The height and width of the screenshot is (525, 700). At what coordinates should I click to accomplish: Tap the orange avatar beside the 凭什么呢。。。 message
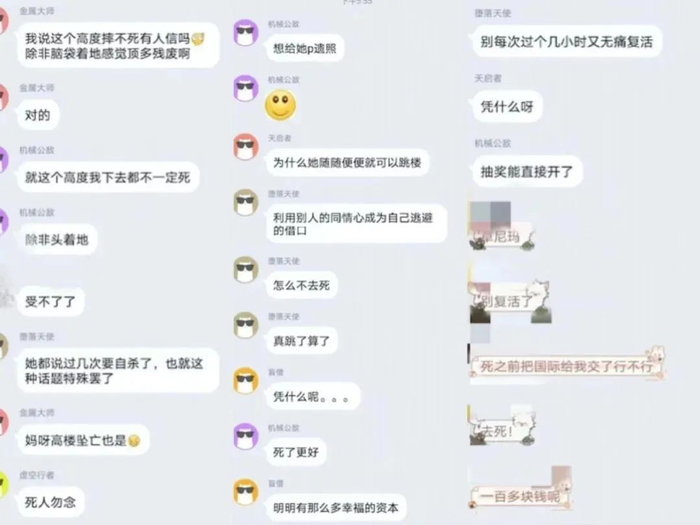click(246, 381)
